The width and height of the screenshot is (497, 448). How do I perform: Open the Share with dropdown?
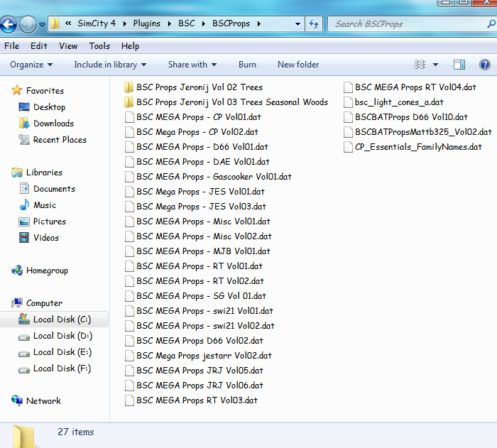click(x=192, y=65)
